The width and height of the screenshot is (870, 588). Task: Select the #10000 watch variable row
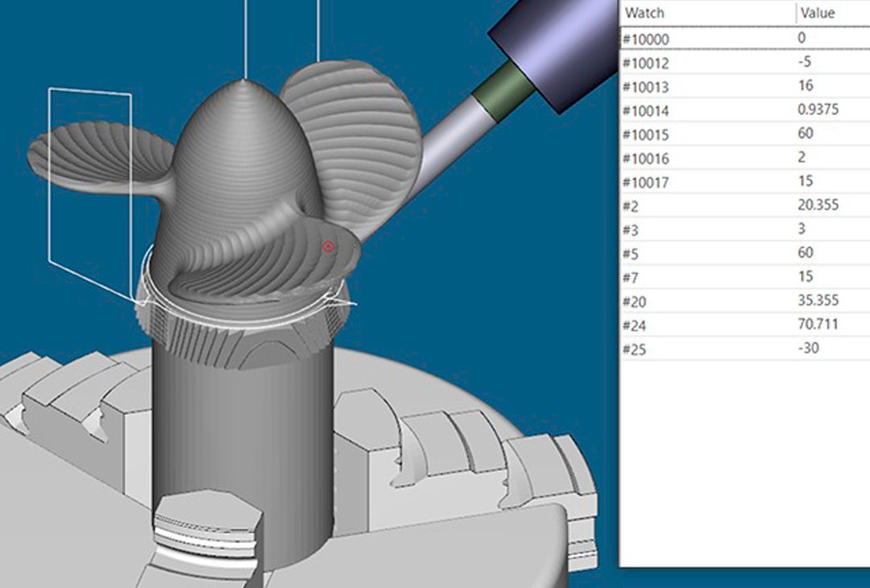(x=646, y=39)
